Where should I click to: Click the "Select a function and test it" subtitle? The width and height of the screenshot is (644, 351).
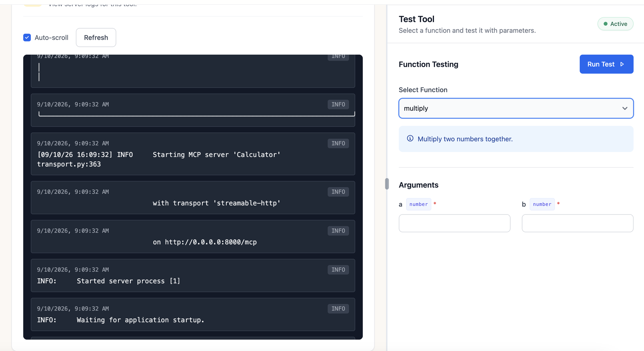[x=467, y=31]
